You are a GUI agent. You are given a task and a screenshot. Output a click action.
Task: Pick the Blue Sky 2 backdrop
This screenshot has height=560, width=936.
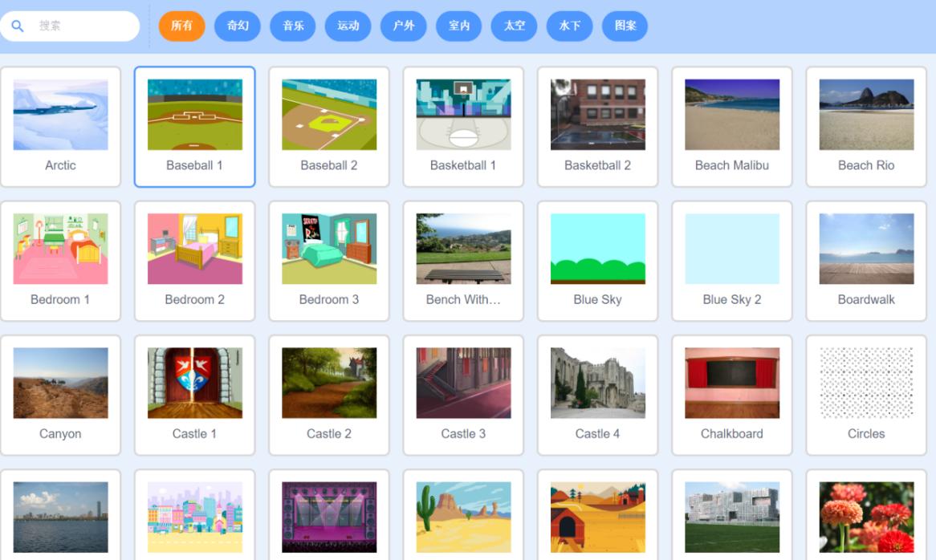(x=732, y=261)
